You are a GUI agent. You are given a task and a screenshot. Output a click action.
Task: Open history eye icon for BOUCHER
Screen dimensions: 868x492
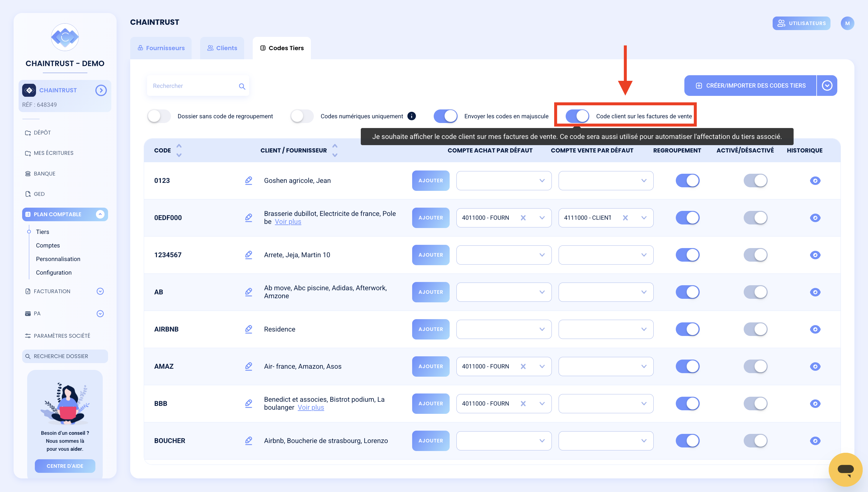tap(815, 441)
